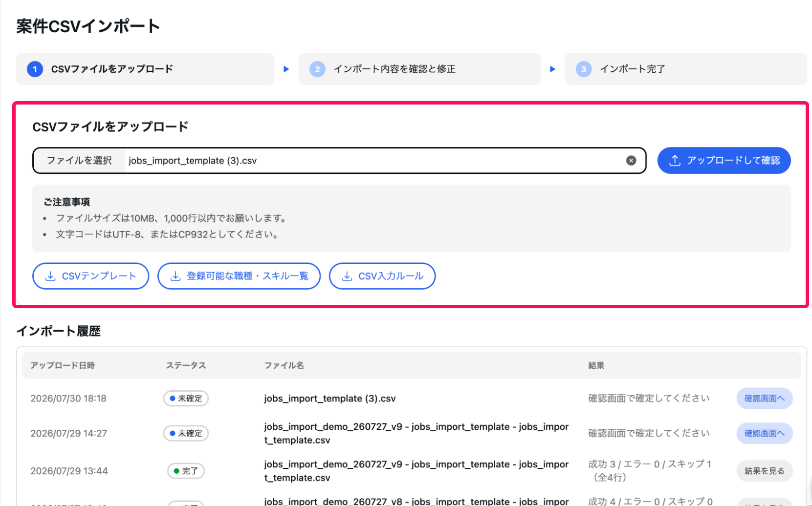Image resolution: width=812 pixels, height=506 pixels.
Task: Click the step 1 number circle
Action: 35,69
